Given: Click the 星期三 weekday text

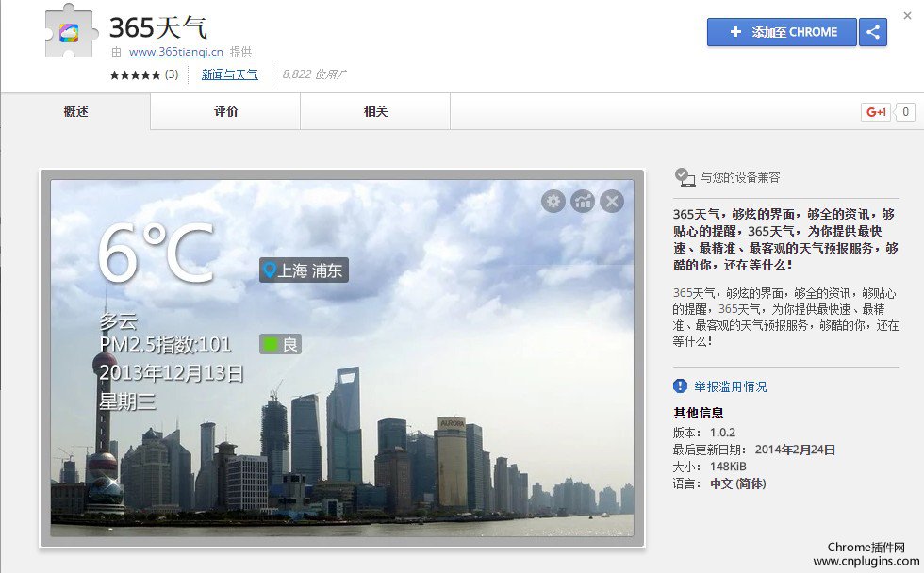Looking at the screenshot, I should (x=127, y=401).
